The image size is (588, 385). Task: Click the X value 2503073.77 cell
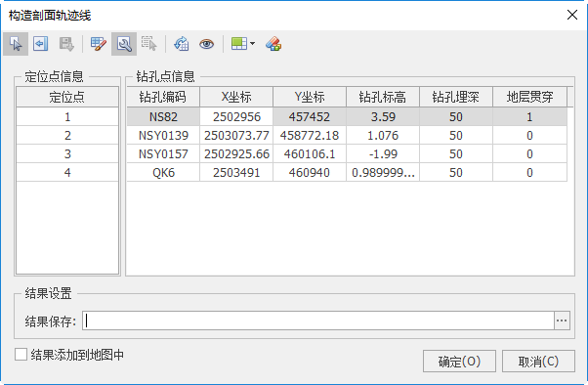236,135
